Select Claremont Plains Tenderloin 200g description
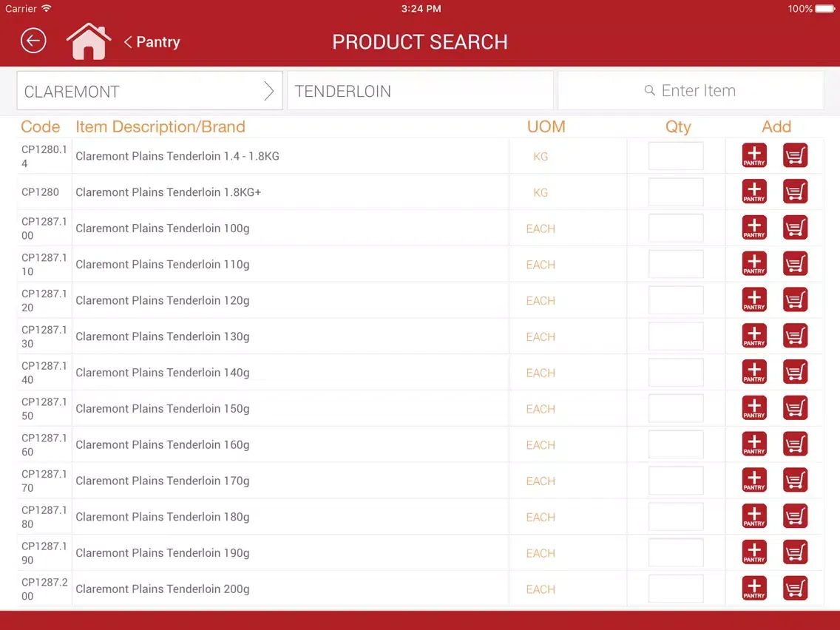This screenshot has height=630, width=840. point(163,589)
